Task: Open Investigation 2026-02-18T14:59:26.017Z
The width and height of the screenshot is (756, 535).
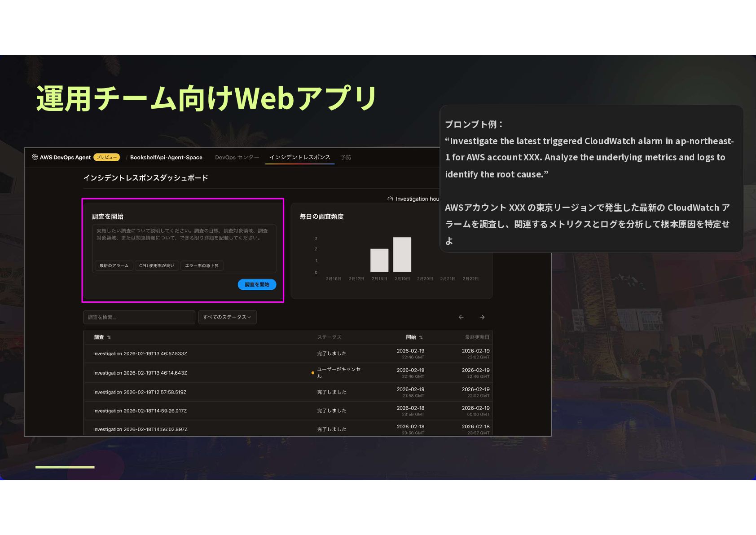Action: [x=140, y=411]
